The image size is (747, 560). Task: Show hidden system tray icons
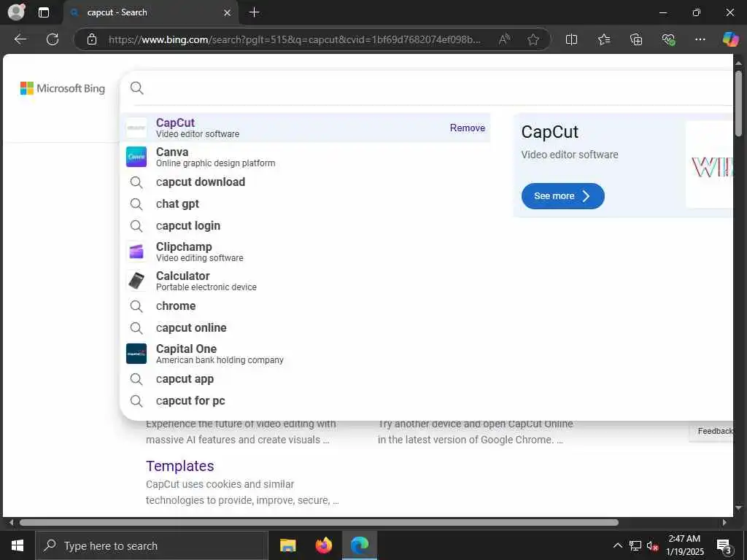click(617, 545)
